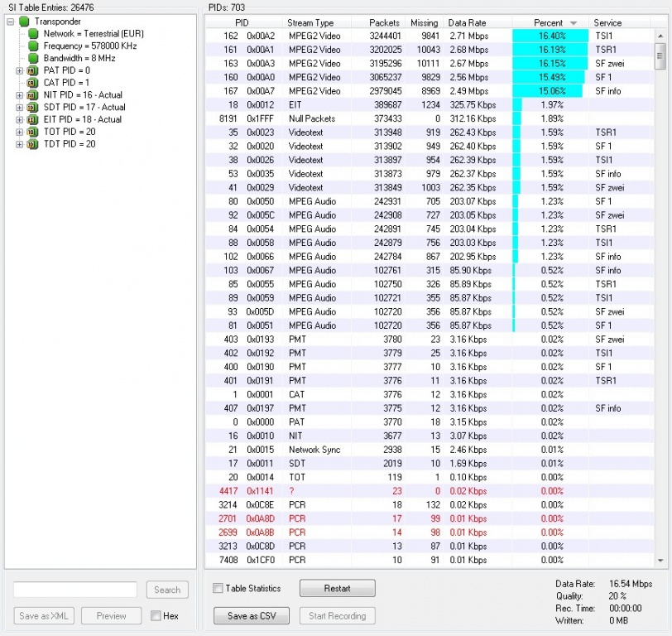Click the search text input field

[75, 590]
